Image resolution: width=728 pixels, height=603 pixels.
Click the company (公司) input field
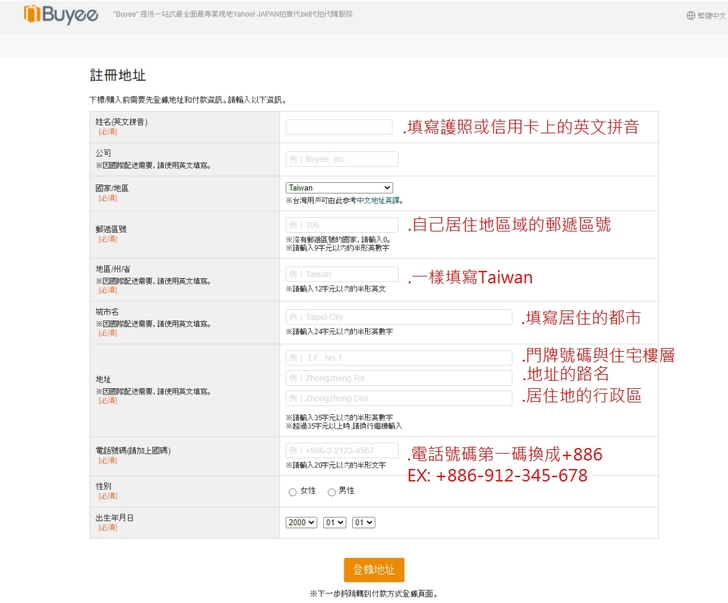[x=341, y=159]
